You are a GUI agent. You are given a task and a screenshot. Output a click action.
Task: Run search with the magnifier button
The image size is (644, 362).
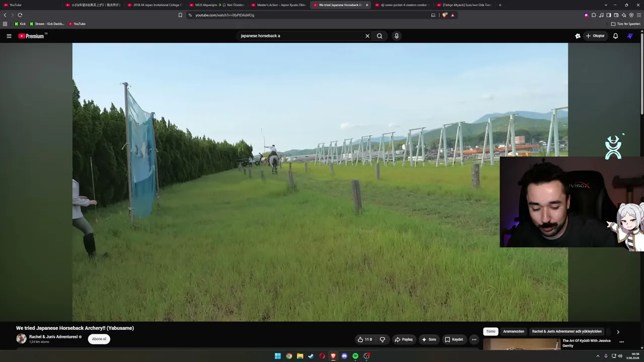click(380, 36)
